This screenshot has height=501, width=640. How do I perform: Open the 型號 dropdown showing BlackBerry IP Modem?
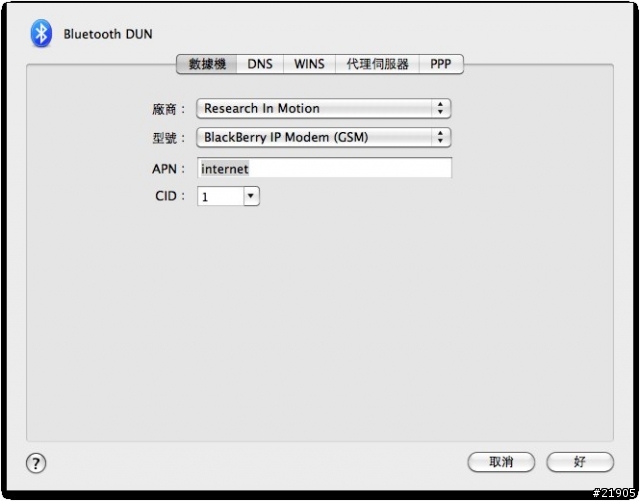point(324,138)
